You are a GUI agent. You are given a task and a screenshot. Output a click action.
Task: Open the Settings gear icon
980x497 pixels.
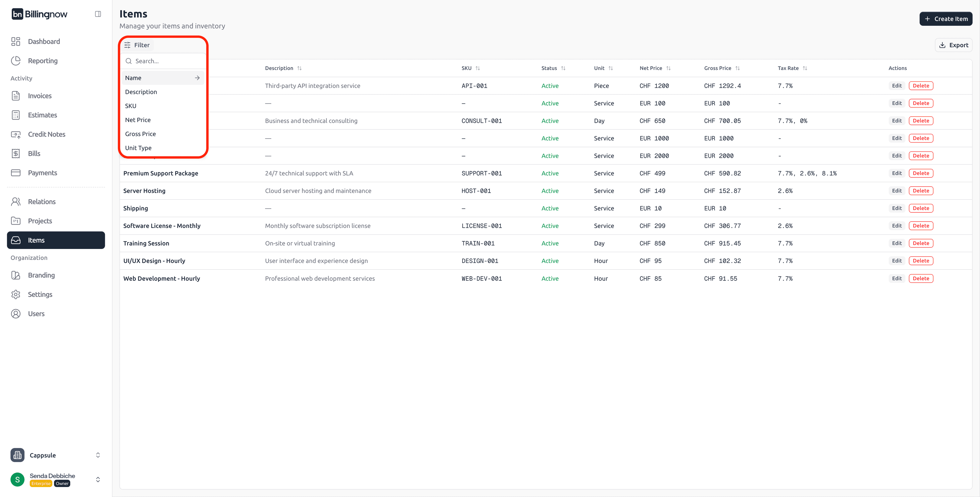tap(16, 295)
